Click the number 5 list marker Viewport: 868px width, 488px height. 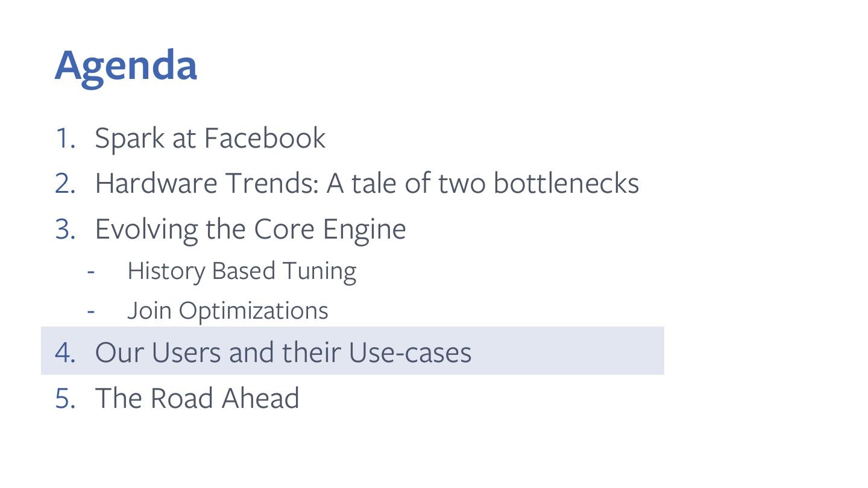[x=64, y=398]
